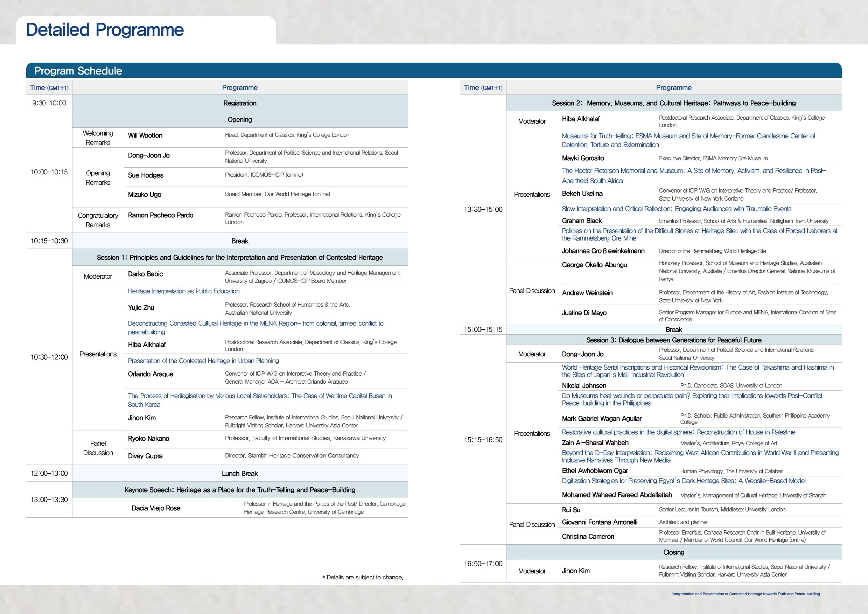868x614 pixels.
Task: Click the 'Deconstructing Contested Cultural Heritage in the MENA Region' title
Action: 255,324
